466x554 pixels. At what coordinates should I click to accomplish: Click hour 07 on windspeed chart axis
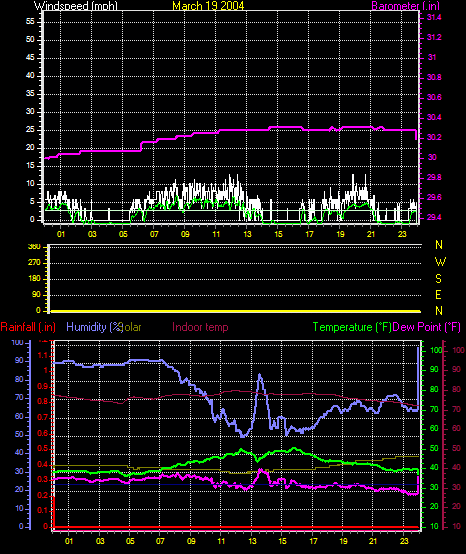click(154, 234)
